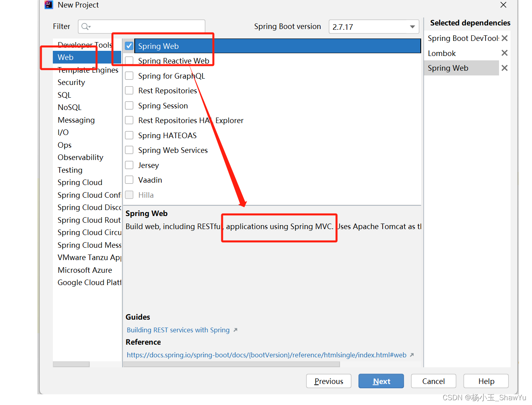Screen dimensions: 532x405
Task: Open the SQL category
Action: point(64,95)
